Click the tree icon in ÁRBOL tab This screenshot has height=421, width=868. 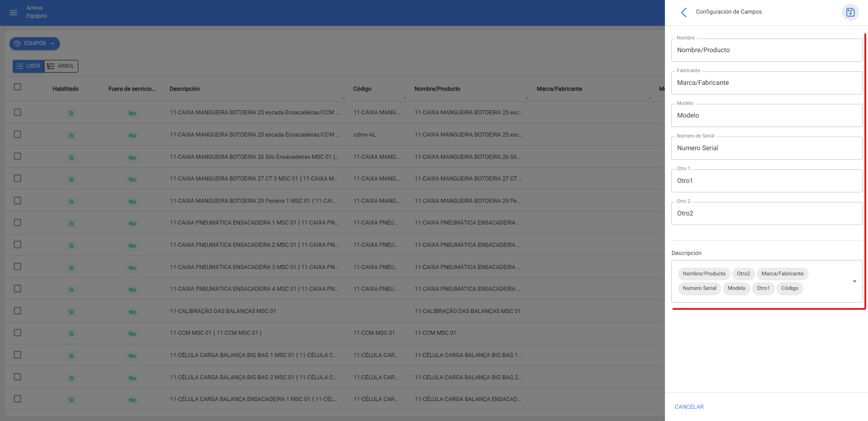[51, 66]
